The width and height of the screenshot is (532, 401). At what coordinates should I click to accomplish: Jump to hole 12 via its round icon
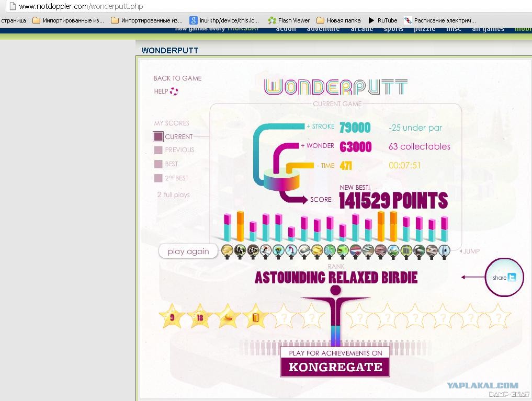pos(368,250)
